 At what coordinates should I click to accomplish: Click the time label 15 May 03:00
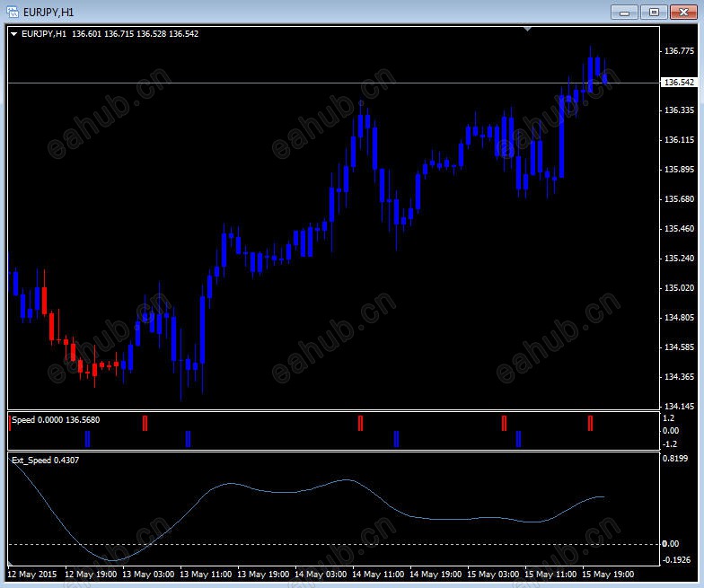(x=493, y=575)
